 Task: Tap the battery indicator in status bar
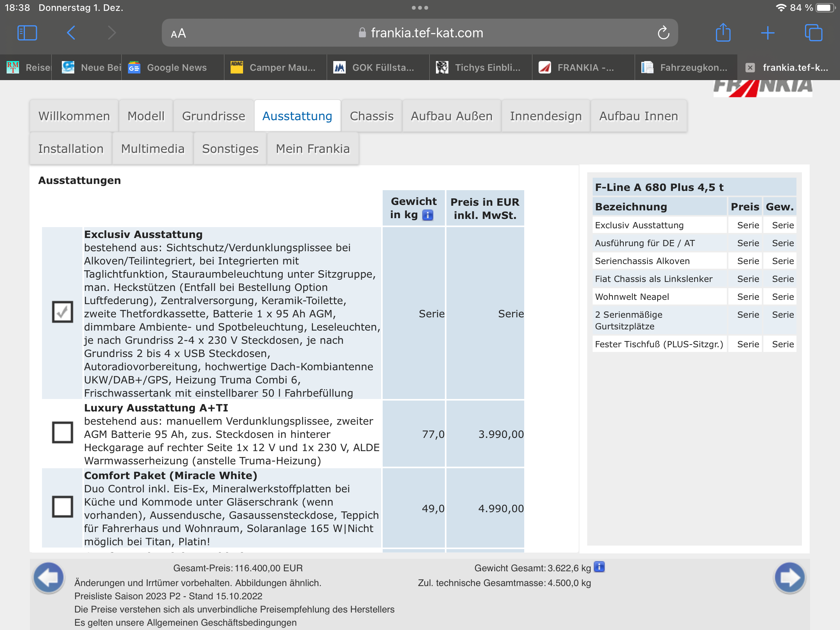(x=826, y=8)
